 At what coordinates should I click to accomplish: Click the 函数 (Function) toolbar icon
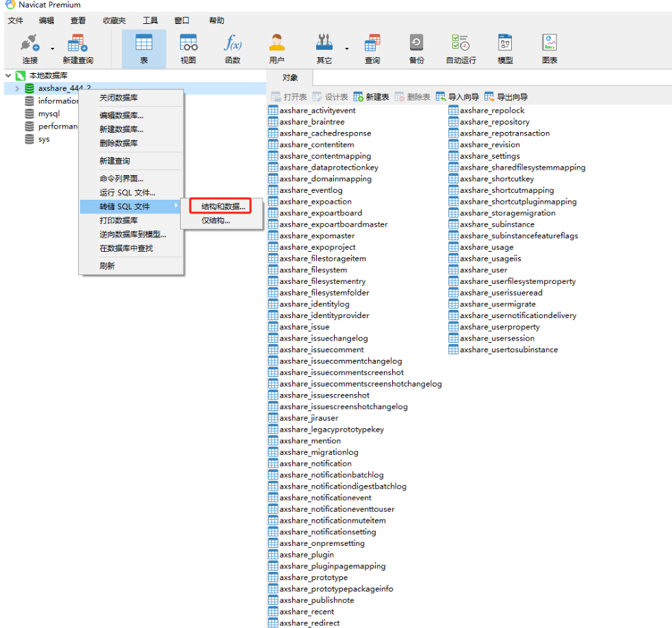233,43
